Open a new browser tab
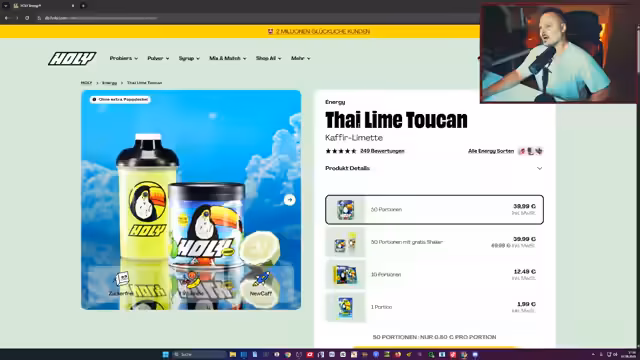640x360 pixels. [x=83, y=6]
